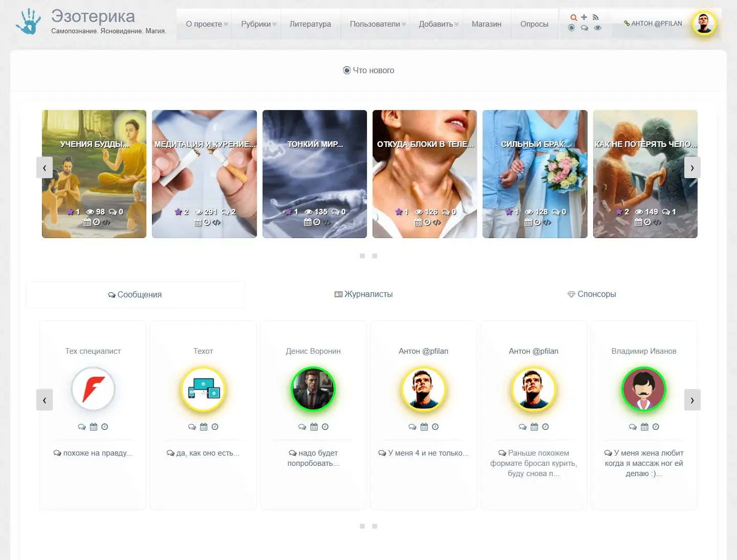The height and width of the screenshot is (560, 737).
Task: Open Денис Воронин user name link
Action: [x=313, y=351]
